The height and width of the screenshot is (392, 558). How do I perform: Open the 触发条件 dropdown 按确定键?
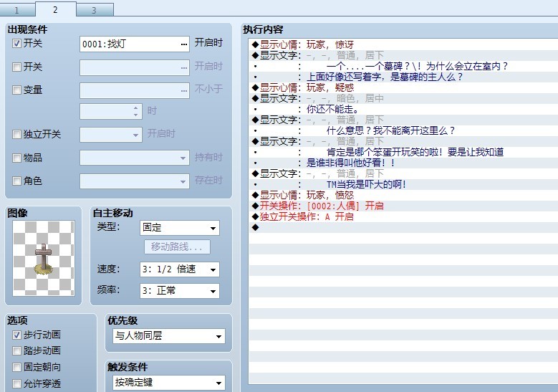[169, 383]
